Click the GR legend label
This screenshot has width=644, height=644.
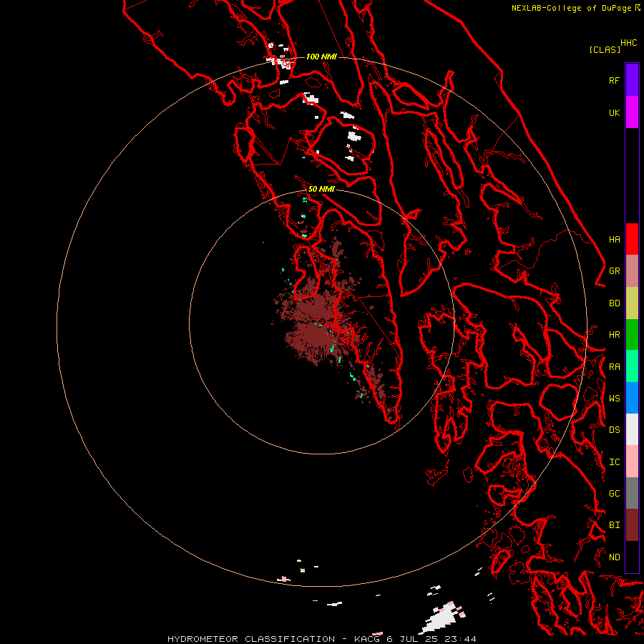(615, 271)
